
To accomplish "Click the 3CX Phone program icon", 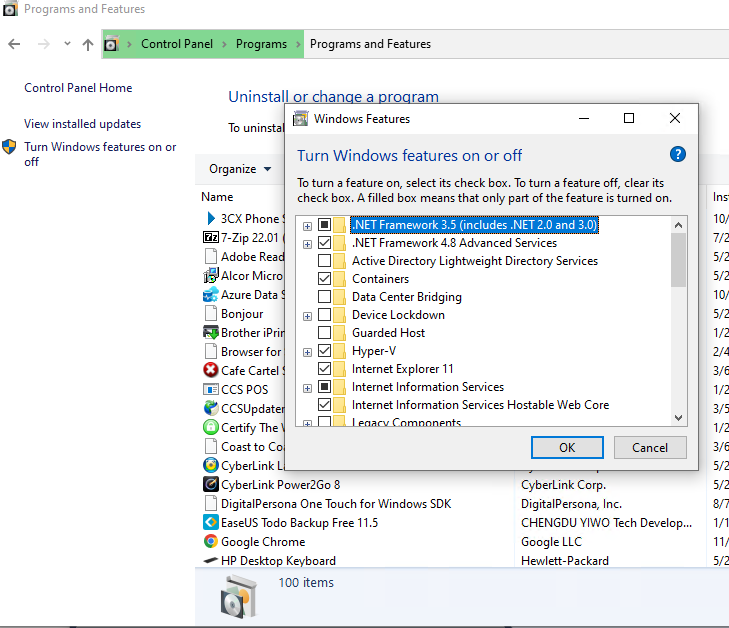I will coord(211,218).
